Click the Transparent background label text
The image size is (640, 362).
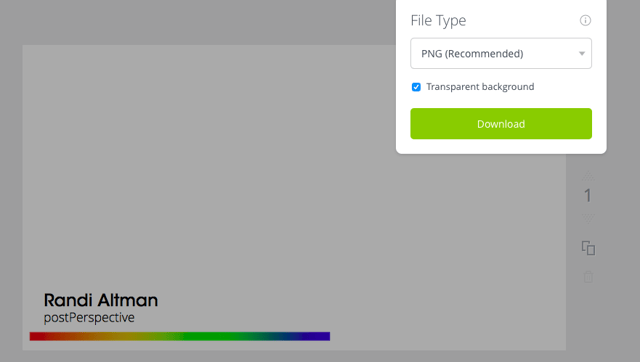coord(480,87)
